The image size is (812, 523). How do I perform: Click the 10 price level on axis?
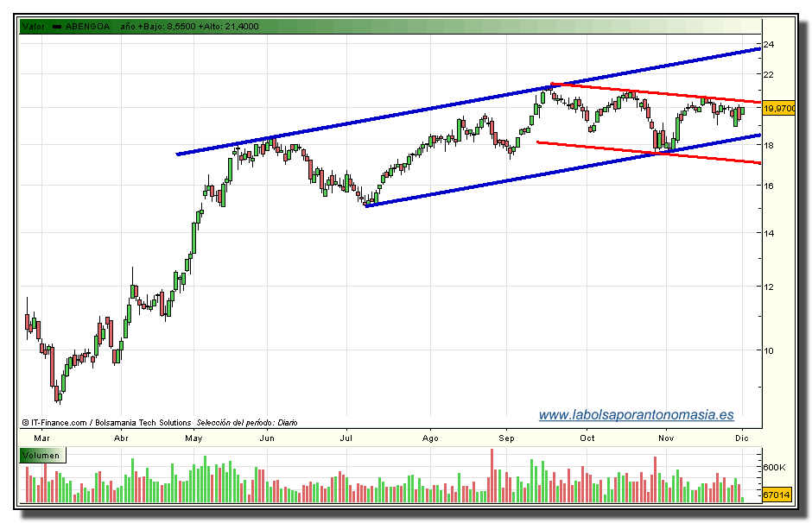click(x=768, y=350)
